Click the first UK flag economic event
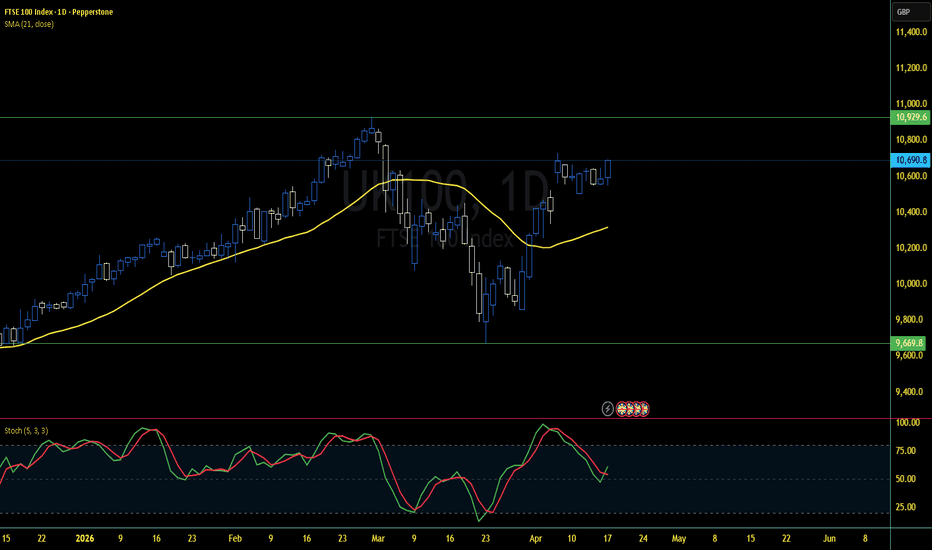The image size is (932, 550). tap(622, 409)
